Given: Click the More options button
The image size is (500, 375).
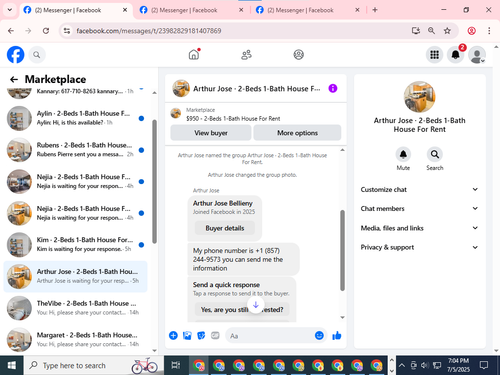Looking at the screenshot, I should 297,133.
